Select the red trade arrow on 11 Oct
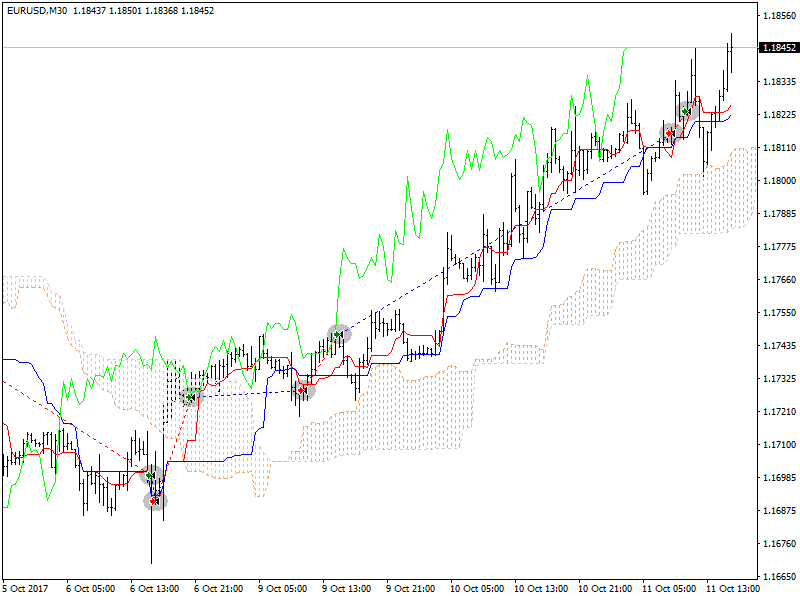Image resolution: width=800 pixels, height=600 pixels. click(669, 132)
